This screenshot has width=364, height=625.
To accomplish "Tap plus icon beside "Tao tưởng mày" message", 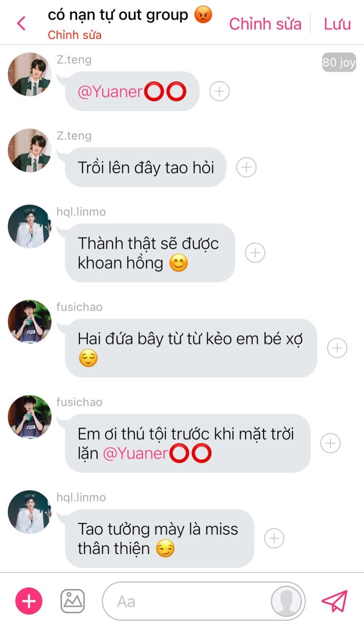I will point(274,538).
